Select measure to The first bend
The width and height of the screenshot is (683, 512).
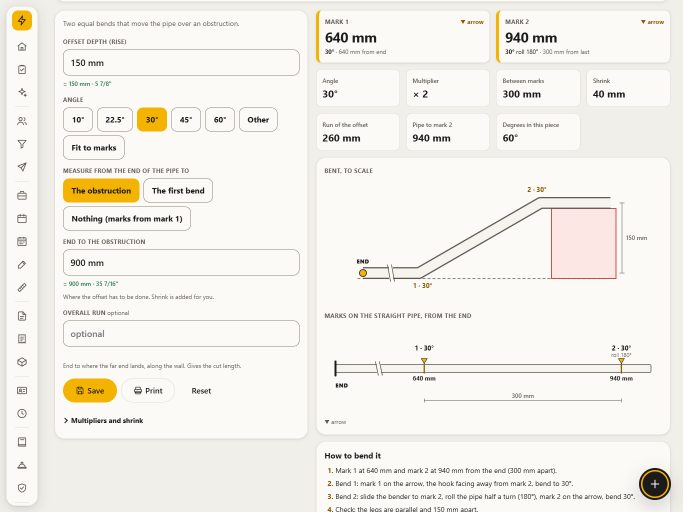(178, 190)
